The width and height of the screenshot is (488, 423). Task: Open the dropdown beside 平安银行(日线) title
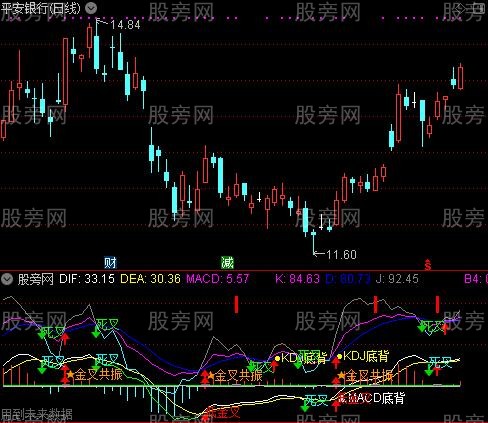pos(91,8)
